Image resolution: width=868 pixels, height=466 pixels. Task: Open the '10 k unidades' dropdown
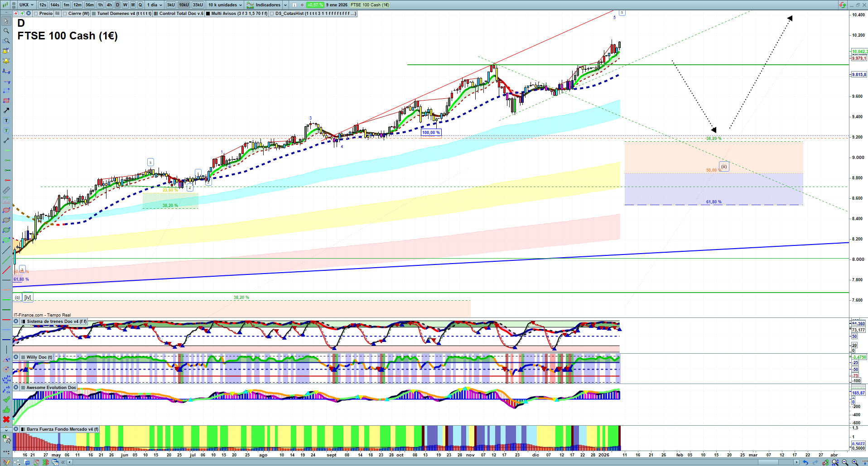pyautogui.click(x=225, y=5)
